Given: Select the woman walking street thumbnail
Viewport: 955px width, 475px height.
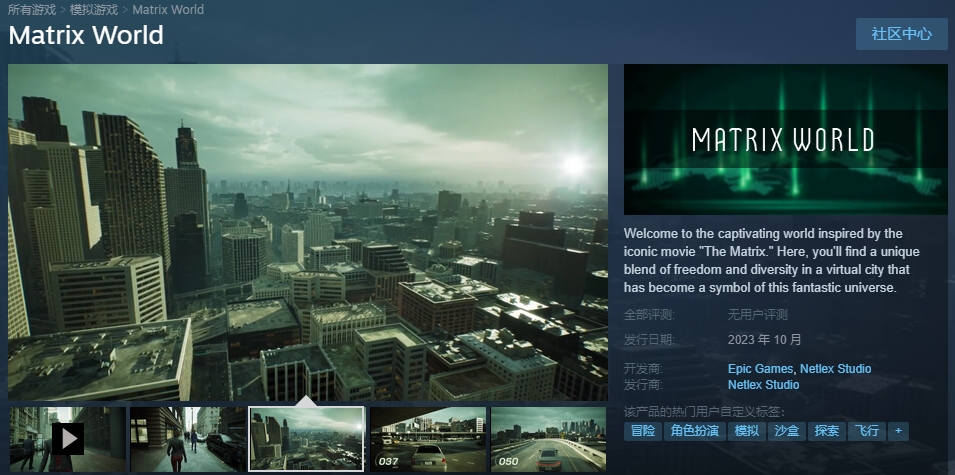Looking at the screenshot, I should tap(188, 439).
